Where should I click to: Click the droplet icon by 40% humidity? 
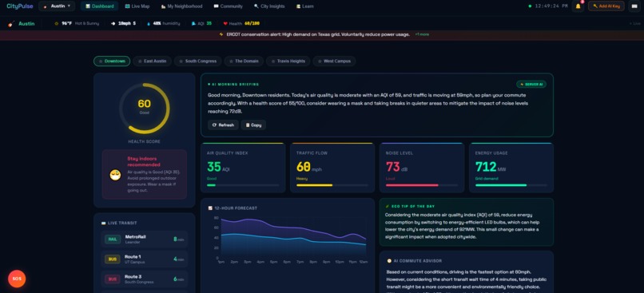[x=149, y=24]
